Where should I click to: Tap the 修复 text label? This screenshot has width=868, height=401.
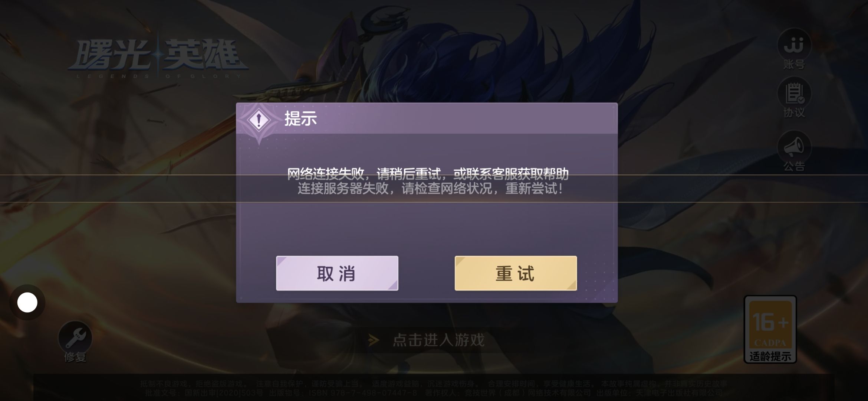(x=75, y=357)
